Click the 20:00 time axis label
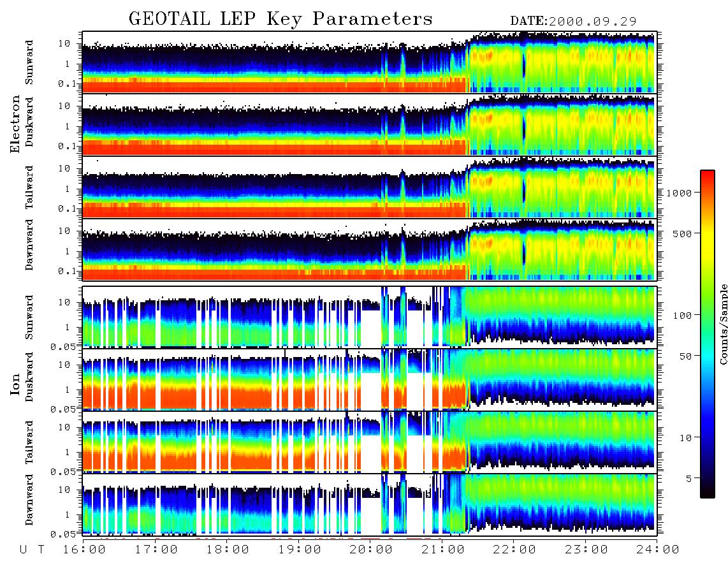 click(371, 550)
